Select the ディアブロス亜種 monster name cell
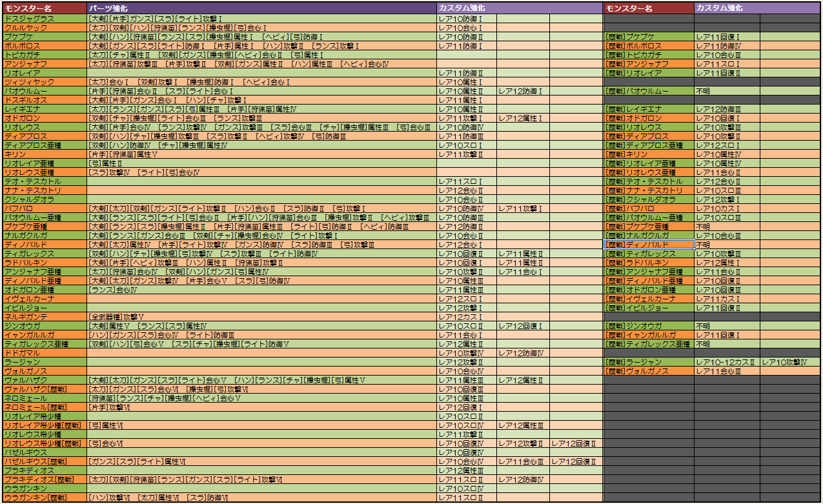Screen dimensions: 823x504 click(45, 145)
